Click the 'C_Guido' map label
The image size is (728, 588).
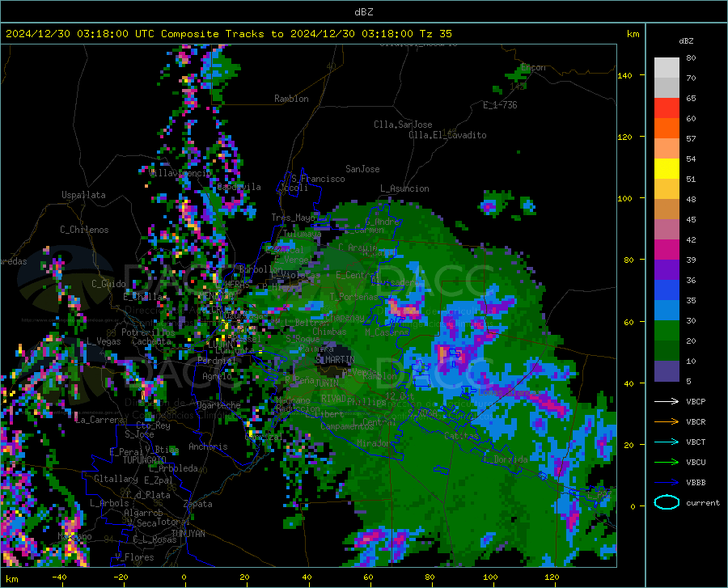pos(108,284)
